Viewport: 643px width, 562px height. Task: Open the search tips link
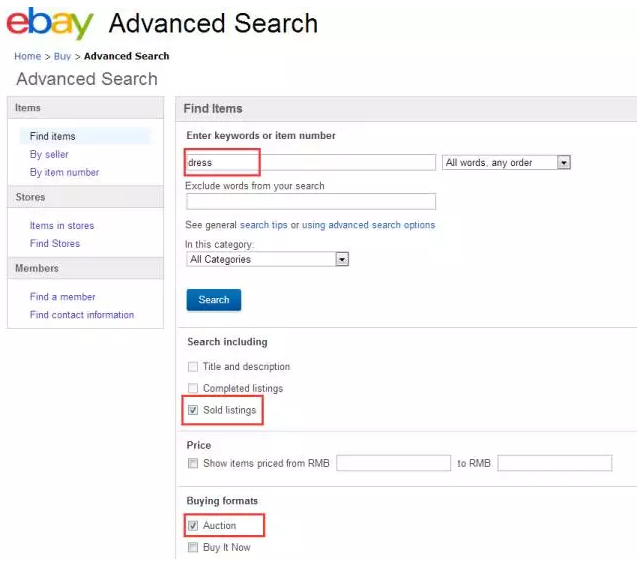pos(263,225)
